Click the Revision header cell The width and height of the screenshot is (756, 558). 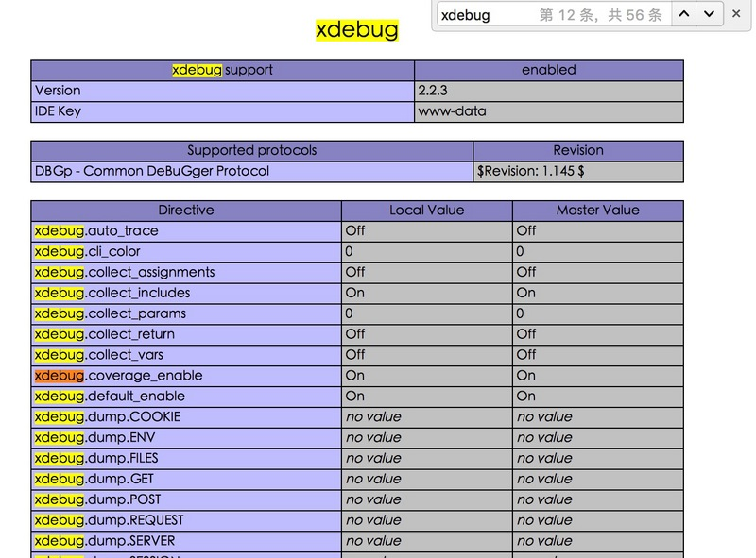pyautogui.click(x=578, y=151)
